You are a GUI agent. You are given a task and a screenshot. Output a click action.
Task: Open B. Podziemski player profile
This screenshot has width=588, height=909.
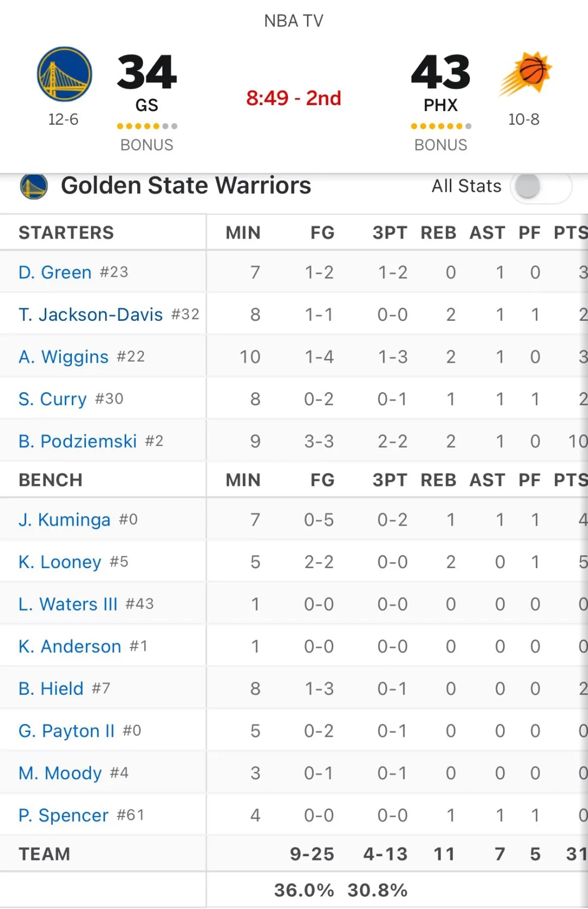(x=77, y=441)
